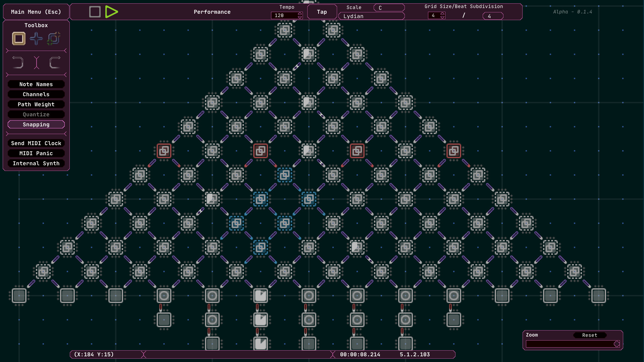
Task: Click the Tempo input field showing 120
Action: coord(284,15)
